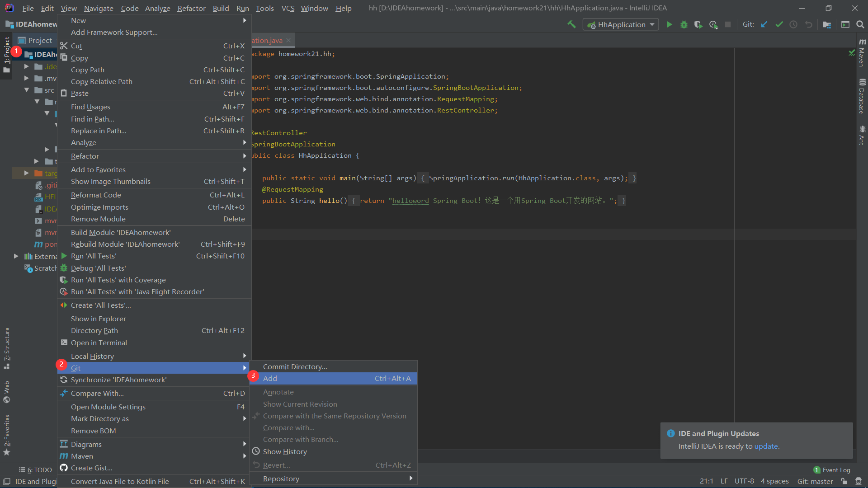
Task: Open Search Everywhere magnifier icon
Action: click(860, 24)
